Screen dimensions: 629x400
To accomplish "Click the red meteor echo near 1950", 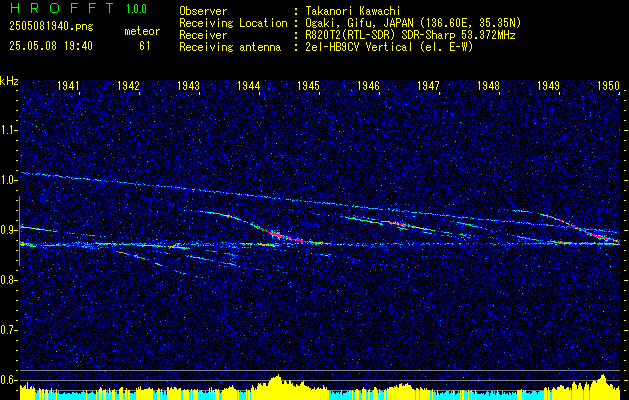I will pos(596,235).
